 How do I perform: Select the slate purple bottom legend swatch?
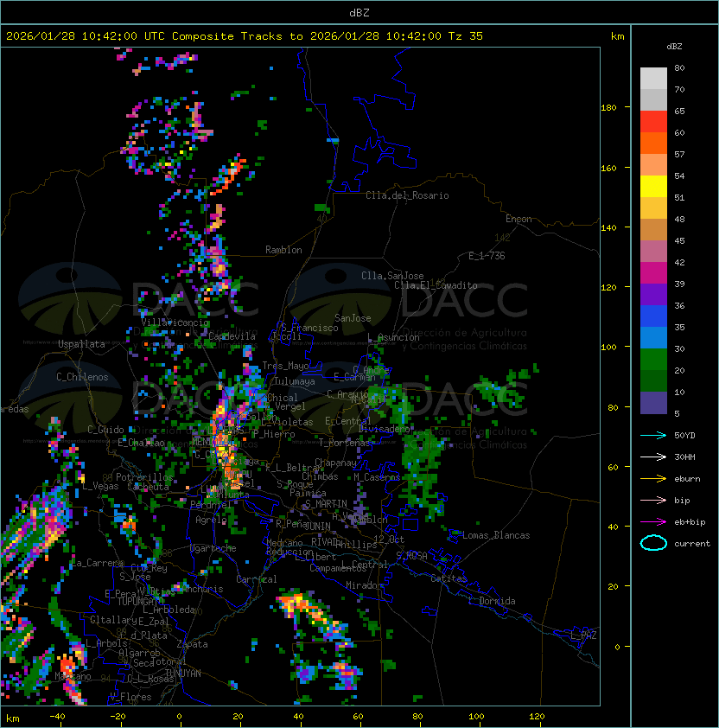653,403
